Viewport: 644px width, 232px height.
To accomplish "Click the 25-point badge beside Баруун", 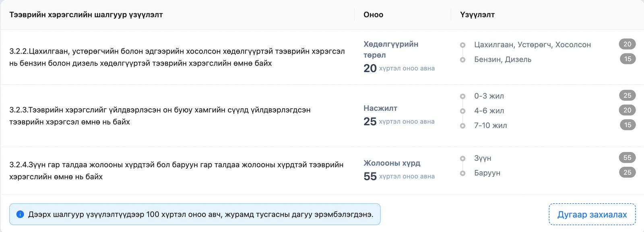I will [627, 173].
